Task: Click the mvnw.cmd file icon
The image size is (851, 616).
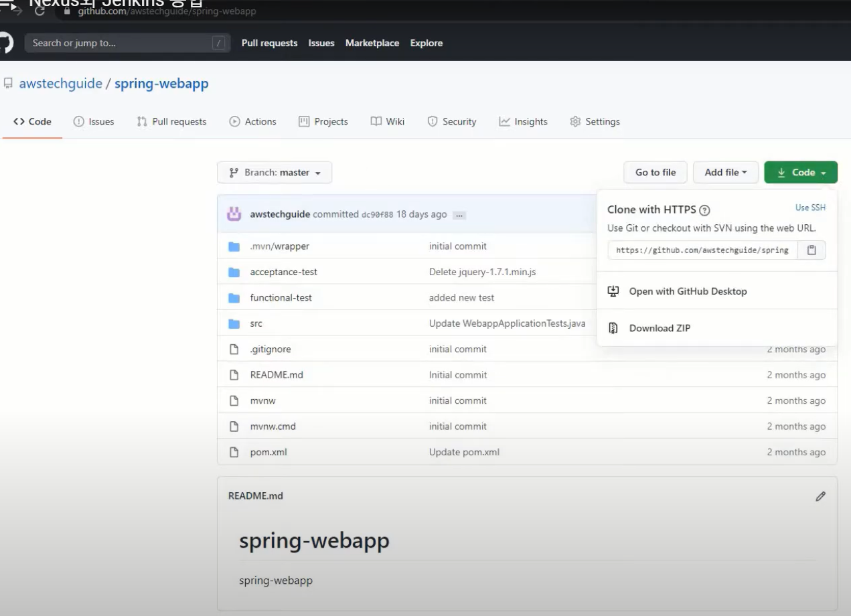Action: tap(234, 427)
